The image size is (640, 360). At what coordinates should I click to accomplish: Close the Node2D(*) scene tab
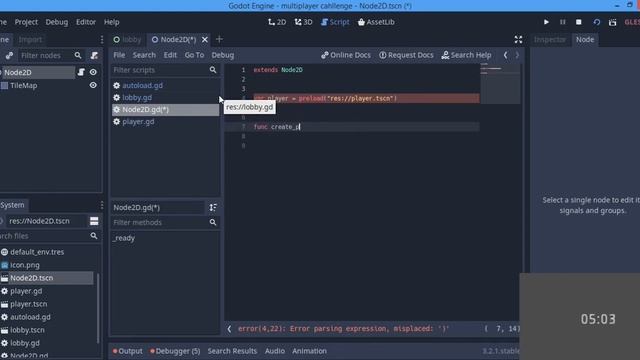pos(204,40)
